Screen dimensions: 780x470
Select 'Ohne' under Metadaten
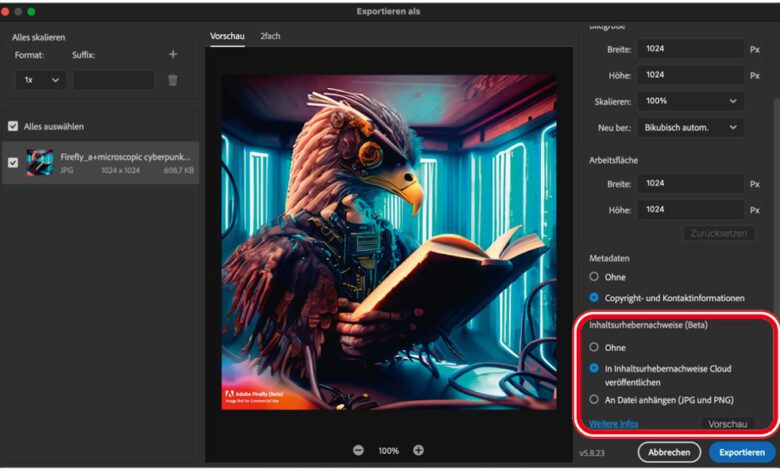(x=594, y=276)
